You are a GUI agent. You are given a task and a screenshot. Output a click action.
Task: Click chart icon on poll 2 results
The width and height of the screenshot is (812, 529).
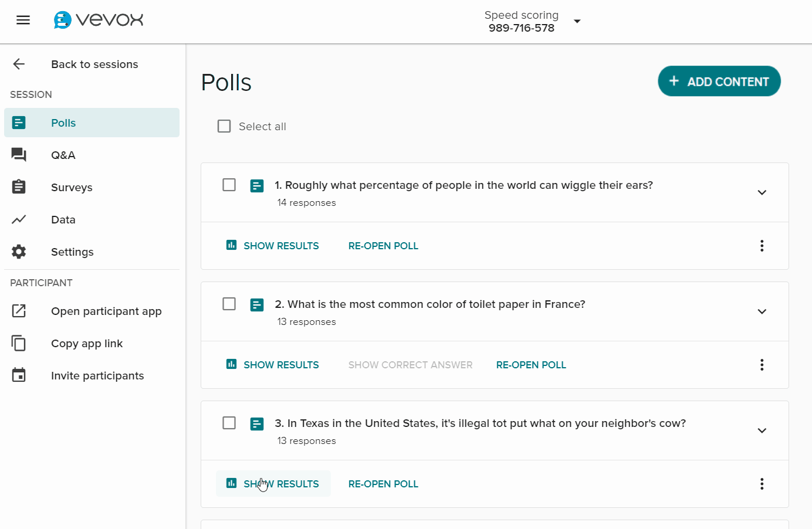[x=232, y=364]
